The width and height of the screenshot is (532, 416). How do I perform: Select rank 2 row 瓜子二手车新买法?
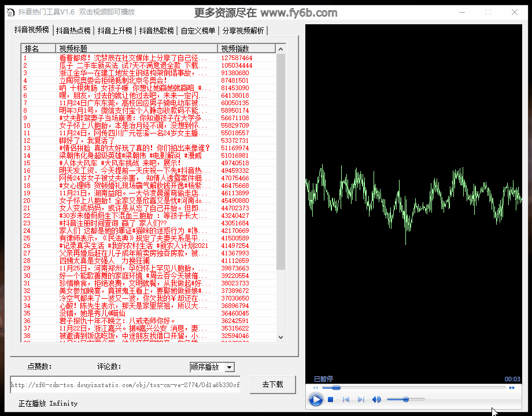tap(149, 65)
